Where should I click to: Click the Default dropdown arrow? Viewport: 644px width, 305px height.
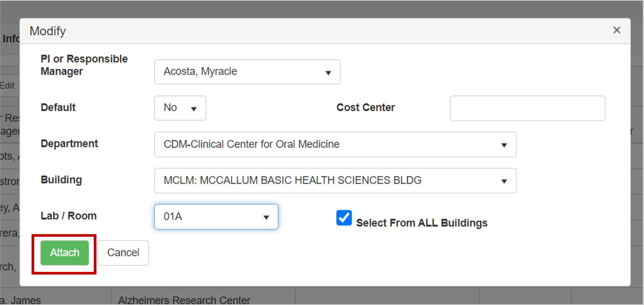click(x=194, y=109)
